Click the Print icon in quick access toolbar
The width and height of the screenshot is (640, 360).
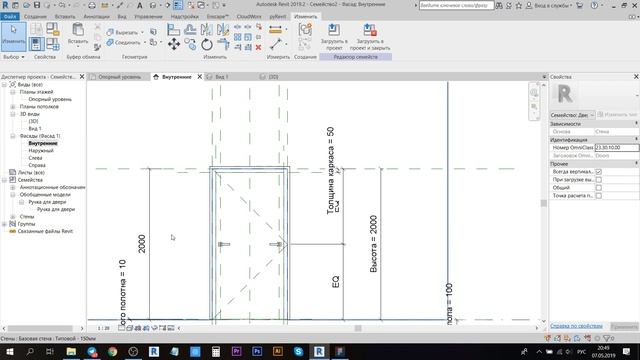coord(92,5)
